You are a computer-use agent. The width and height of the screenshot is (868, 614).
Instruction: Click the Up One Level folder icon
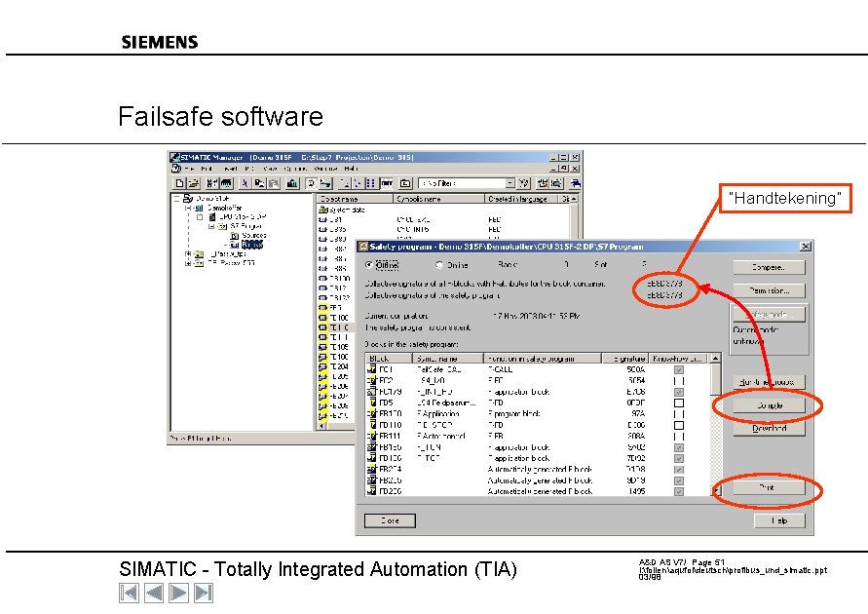pos(405,183)
